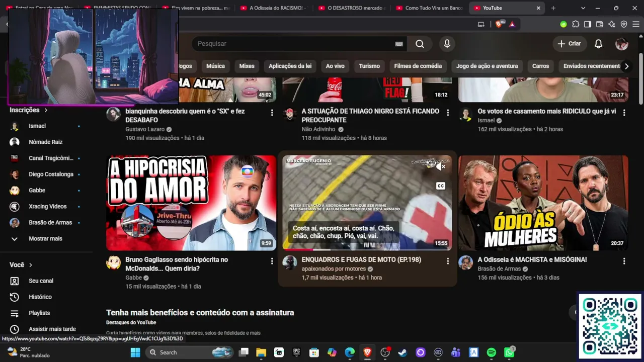Image resolution: width=644 pixels, height=362 pixels.
Task: Click the install-app icon in address bar
Action: point(481,24)
